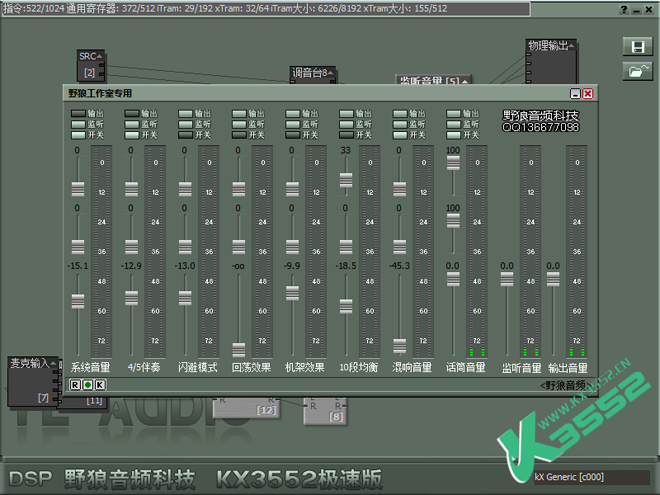
Task: Click the question mark help icon
Action: (624, 9)
